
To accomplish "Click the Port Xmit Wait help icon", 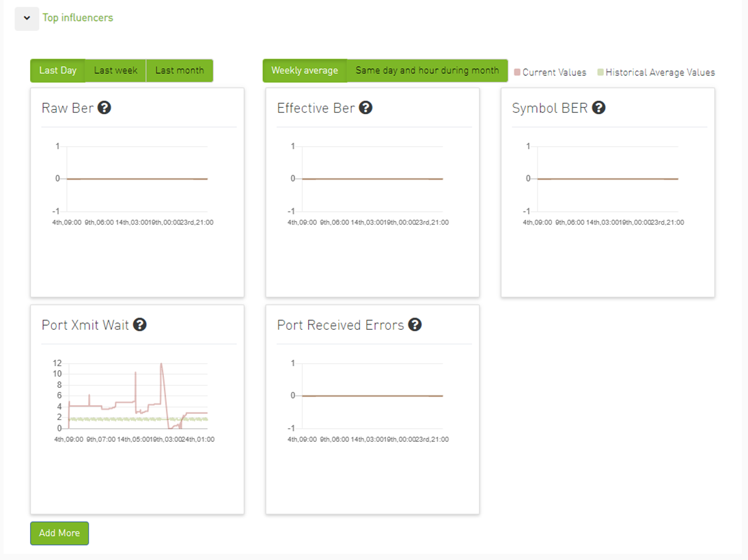I will point(139,325).
